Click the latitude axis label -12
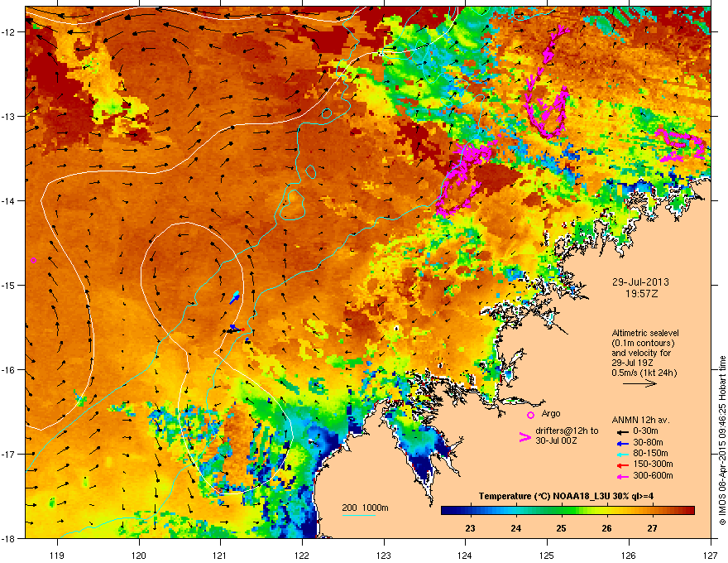728x563 pixels. pyautogui.click(x=7, y=32)
